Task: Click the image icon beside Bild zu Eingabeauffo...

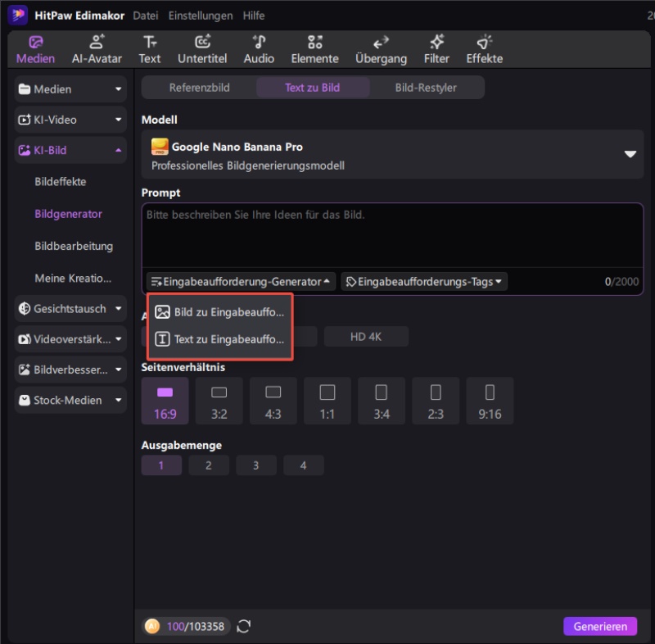Action: [x=162, y=312]
